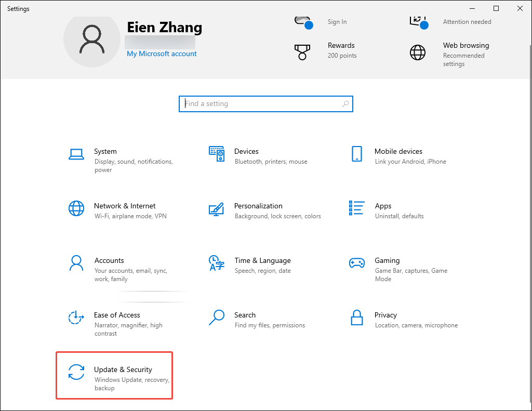Click the OneDrive Sign In icon

[x=304, y=21]
